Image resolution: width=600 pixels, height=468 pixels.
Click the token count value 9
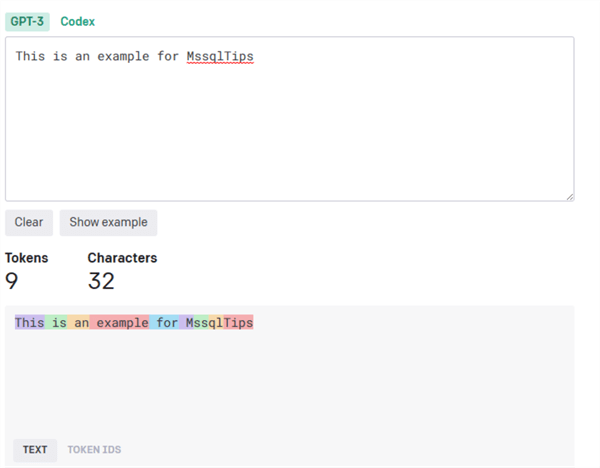point(12,281)
